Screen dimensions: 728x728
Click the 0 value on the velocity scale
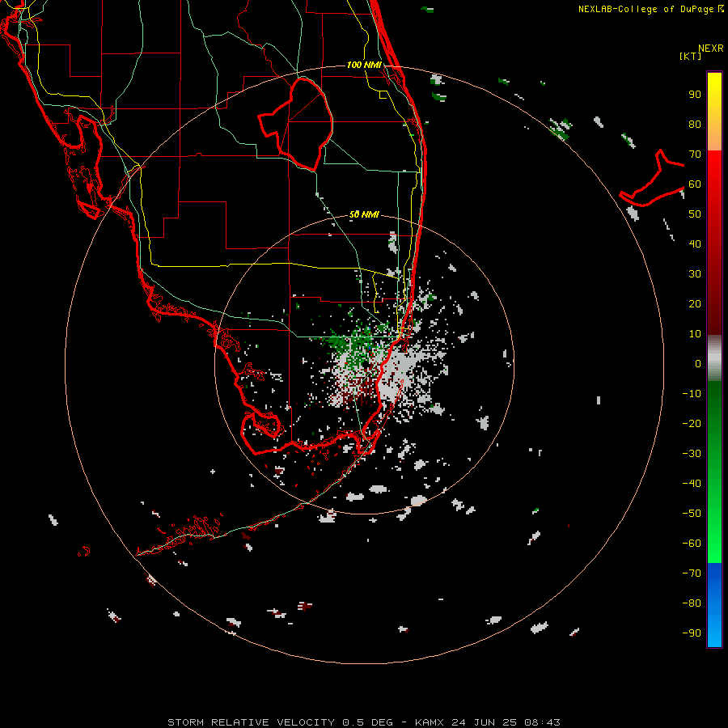tap(698, 364)
